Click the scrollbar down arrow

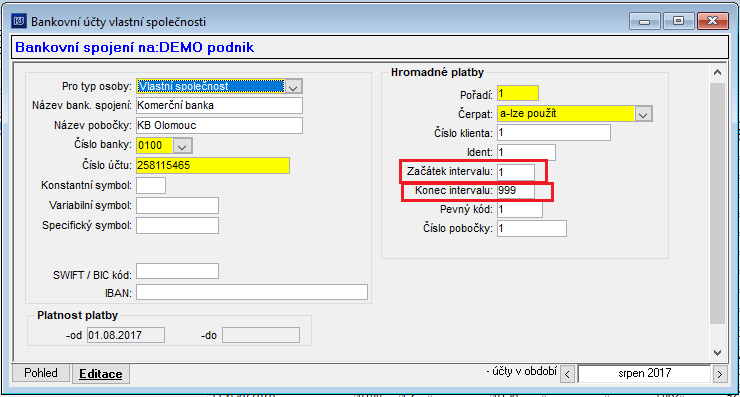tap(717, 353)
